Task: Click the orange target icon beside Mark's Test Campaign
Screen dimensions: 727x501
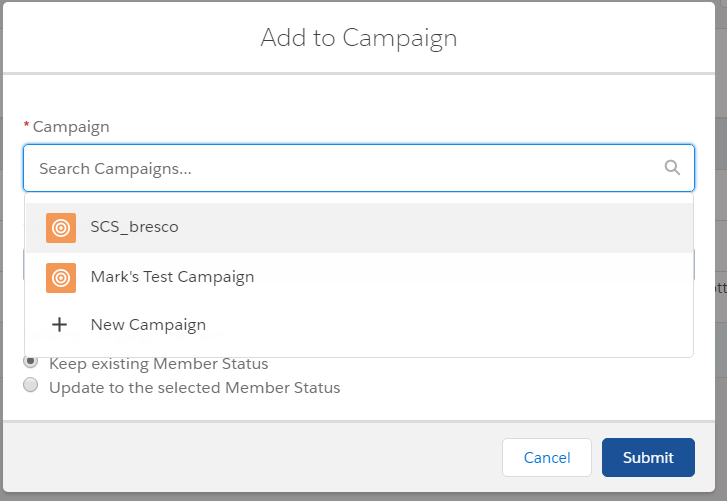Action: [61, 278]
